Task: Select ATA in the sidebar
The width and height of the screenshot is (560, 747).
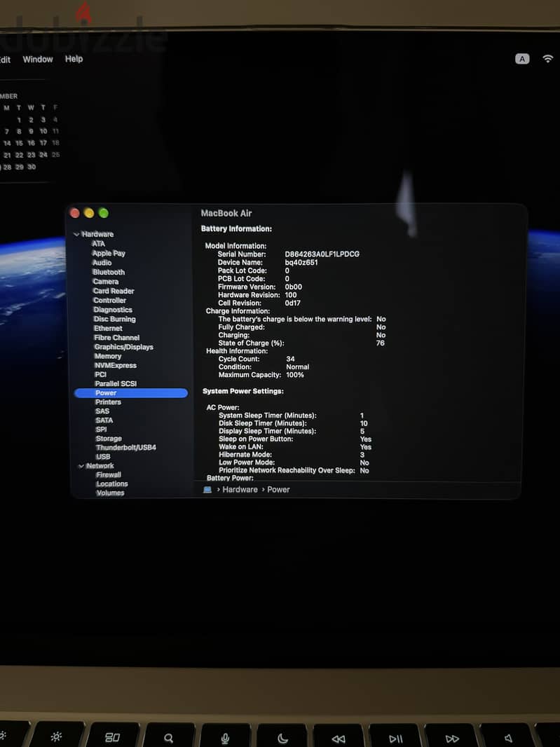Action: [x=98, y=243]
